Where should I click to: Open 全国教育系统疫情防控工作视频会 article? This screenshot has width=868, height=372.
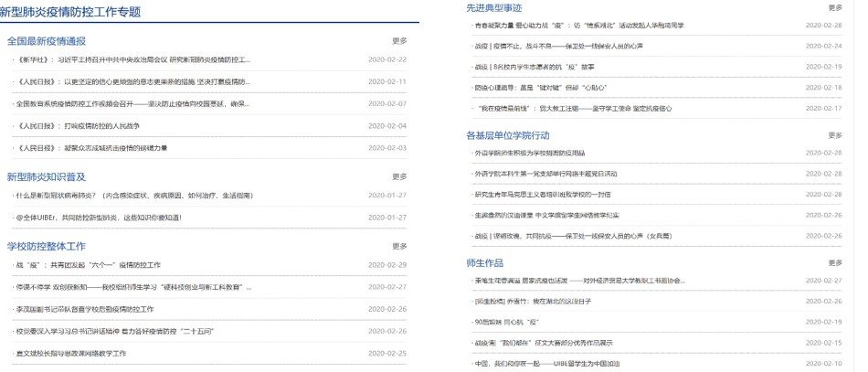pos(132,103)
